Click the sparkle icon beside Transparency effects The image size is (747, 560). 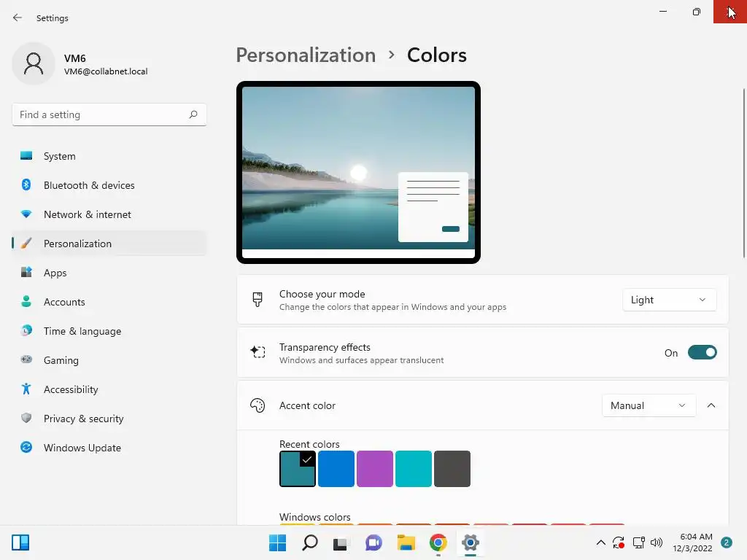pos(258,352)
